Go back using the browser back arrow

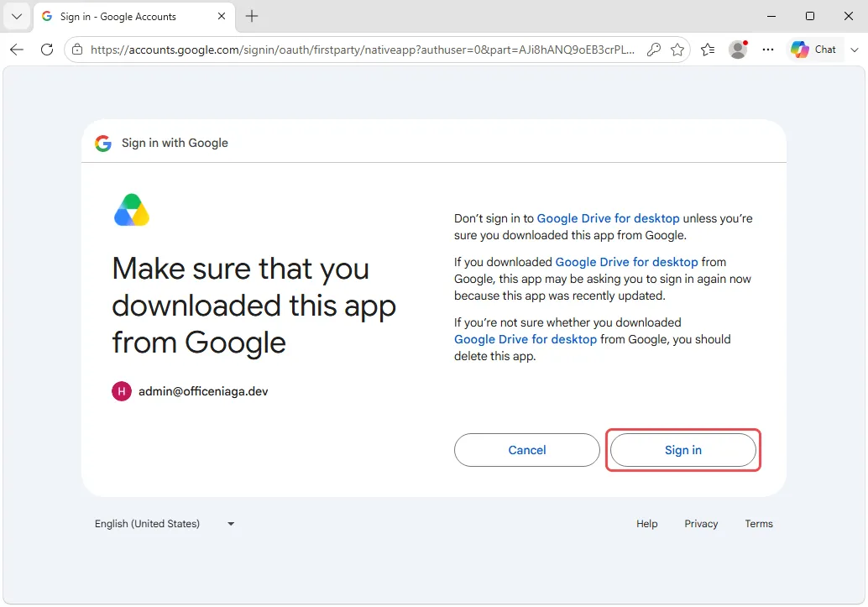tap(17, 50)
